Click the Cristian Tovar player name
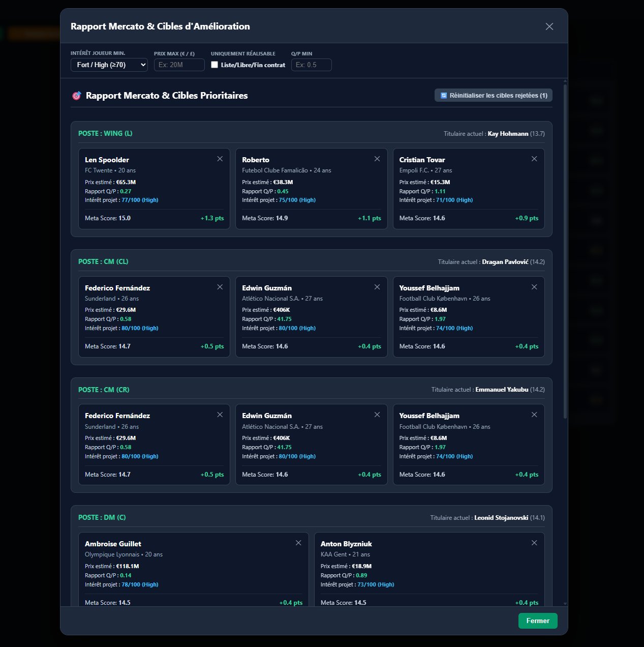 click(x=422, y=160)
